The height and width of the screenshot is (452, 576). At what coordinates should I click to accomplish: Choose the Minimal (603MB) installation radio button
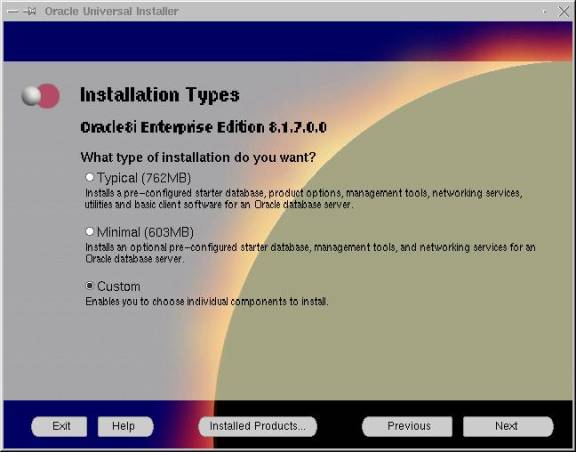point(89,232)
